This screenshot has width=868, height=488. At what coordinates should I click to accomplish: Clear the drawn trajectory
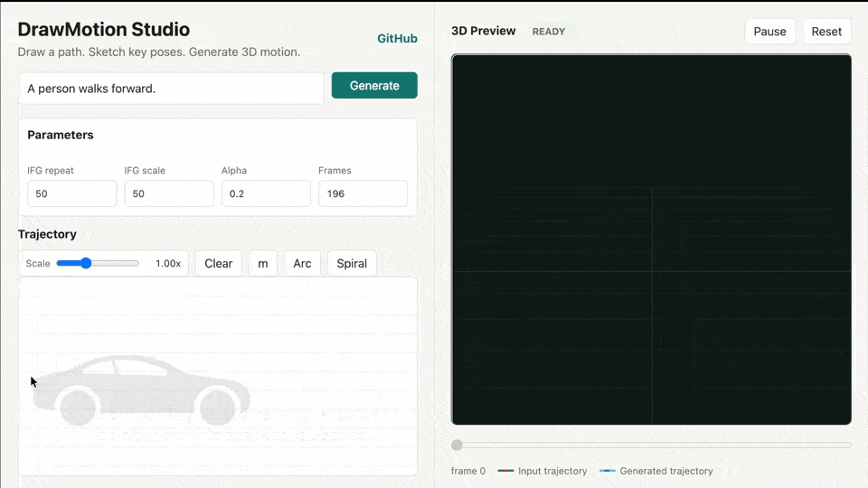click(219, 263)
